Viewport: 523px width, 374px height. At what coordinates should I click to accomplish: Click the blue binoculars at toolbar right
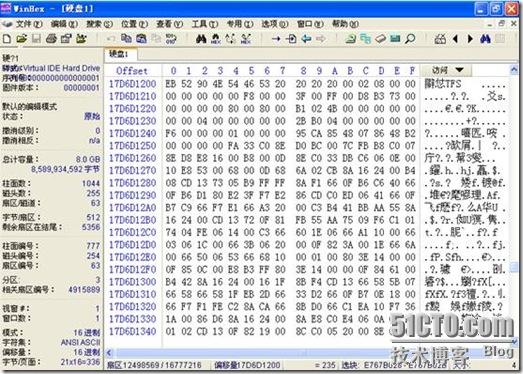tap(485, 39)
